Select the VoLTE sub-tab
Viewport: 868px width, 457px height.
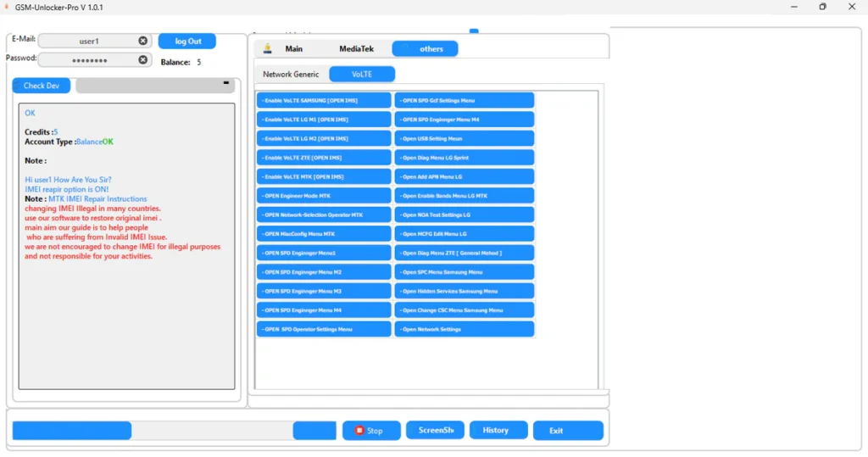pyautogui.click(x=362, y=75)
